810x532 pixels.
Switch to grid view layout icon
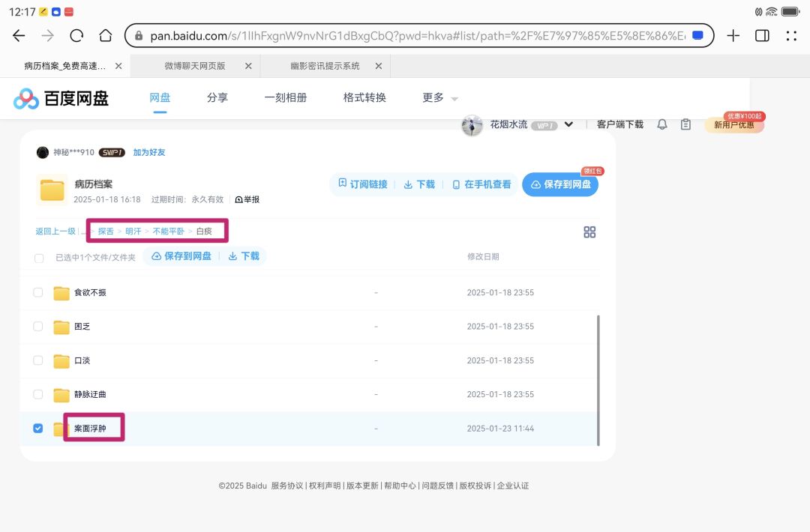coord(589,232)
